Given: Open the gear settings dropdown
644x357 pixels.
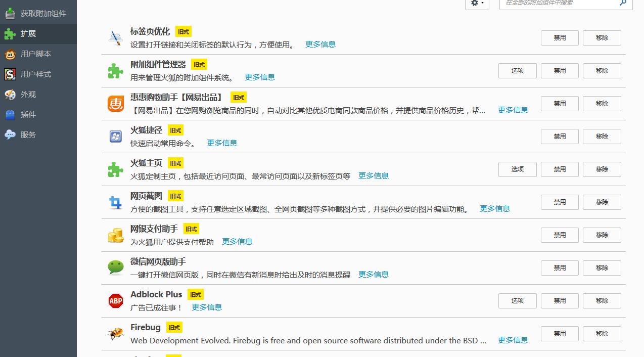Looking at the screenshot, I should coord(476,4).
